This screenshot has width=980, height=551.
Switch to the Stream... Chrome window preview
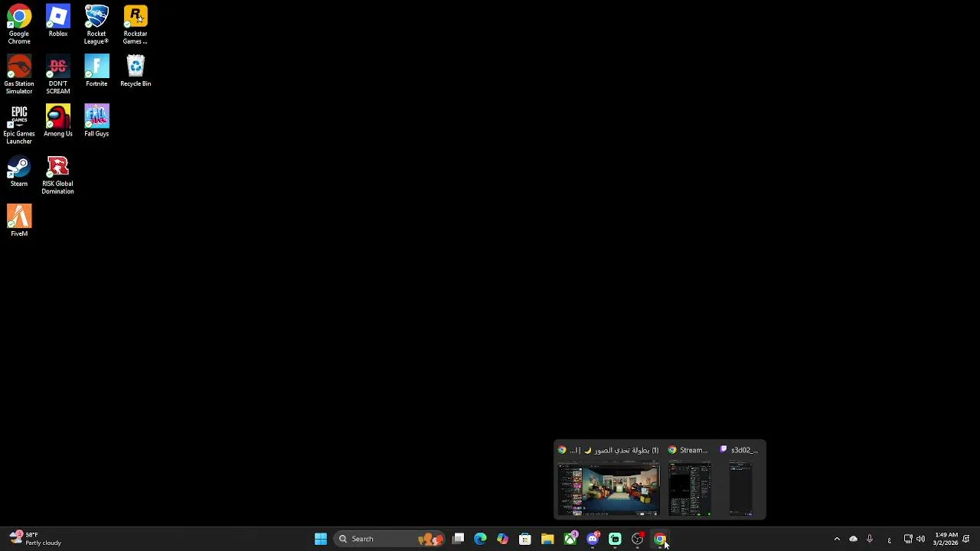[x=690, y=481]
